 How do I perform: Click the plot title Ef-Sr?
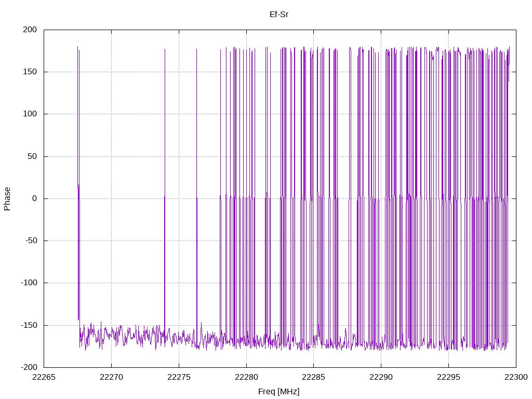279,14
